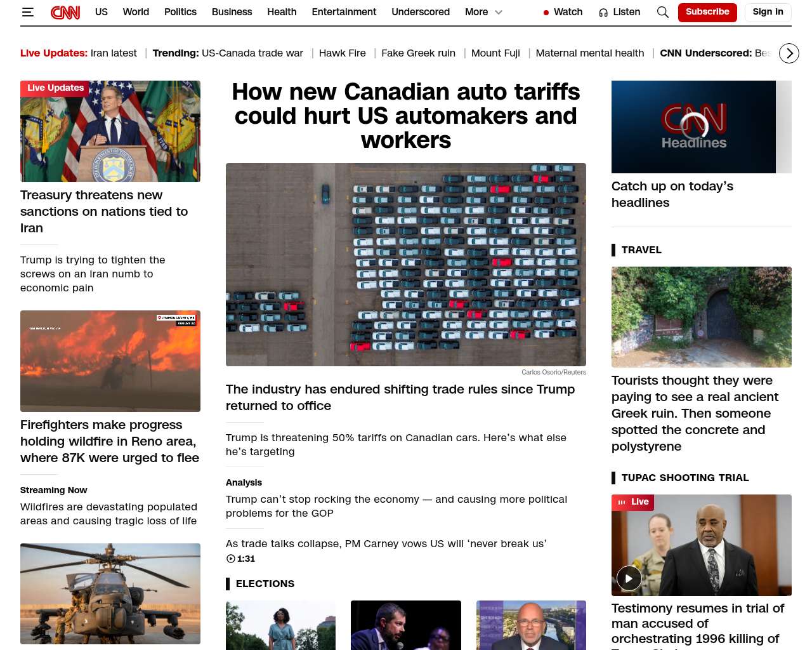Go to the World section
Image resolution: width=812 pixels, height=650 pixels.
[x=136, y=12]
